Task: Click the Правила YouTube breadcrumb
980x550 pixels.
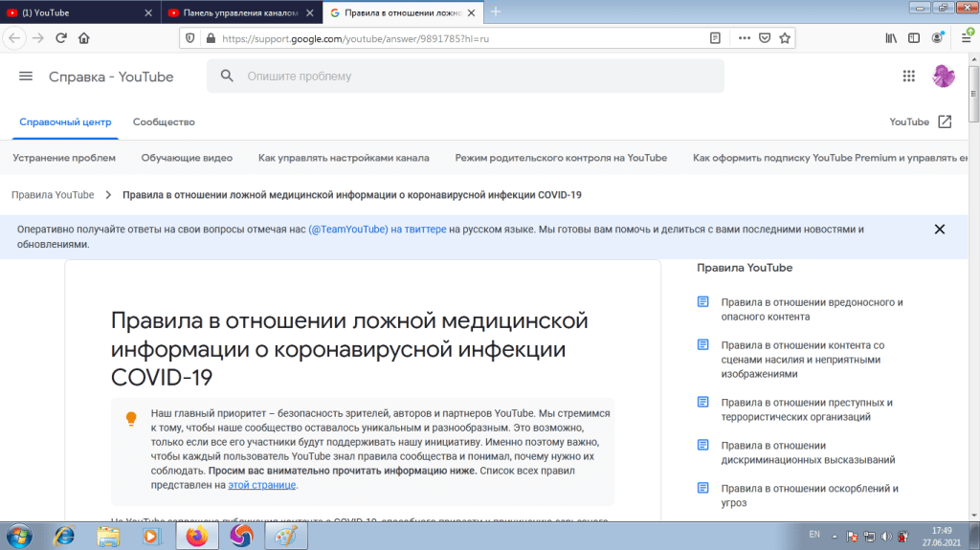Action: pos(53,195)
